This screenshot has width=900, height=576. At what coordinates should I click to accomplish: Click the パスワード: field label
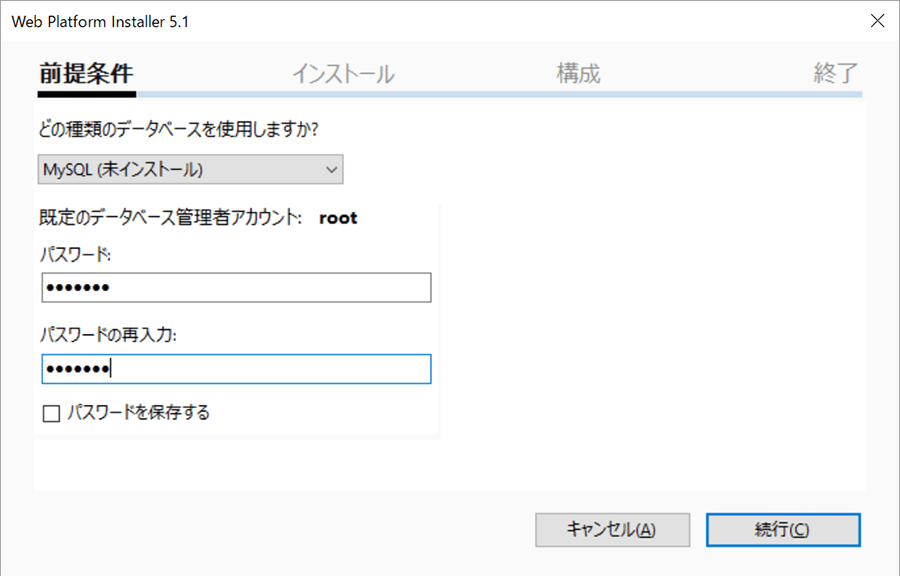pyautogui.click(x=75, y=254)
